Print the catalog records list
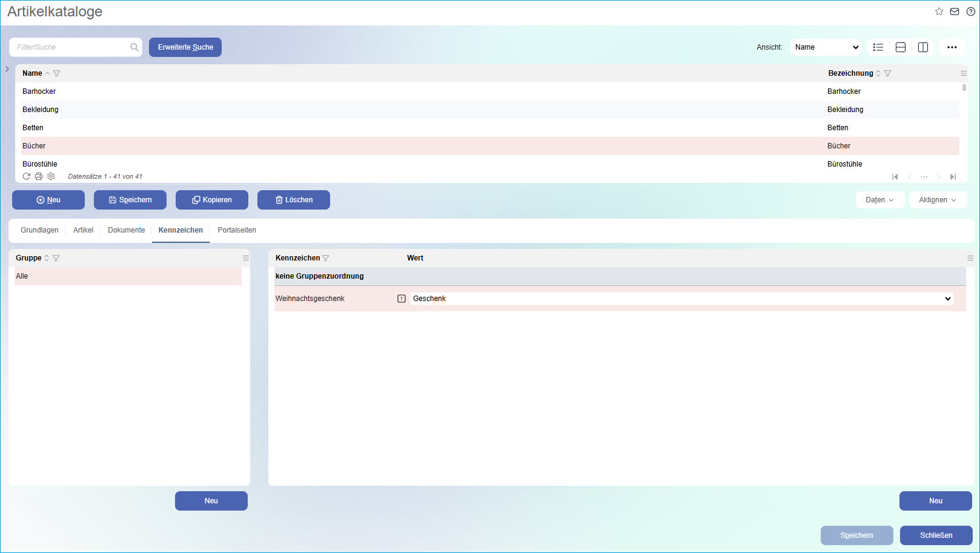This screenshot has width=980, height=553. tap(39, 176)
